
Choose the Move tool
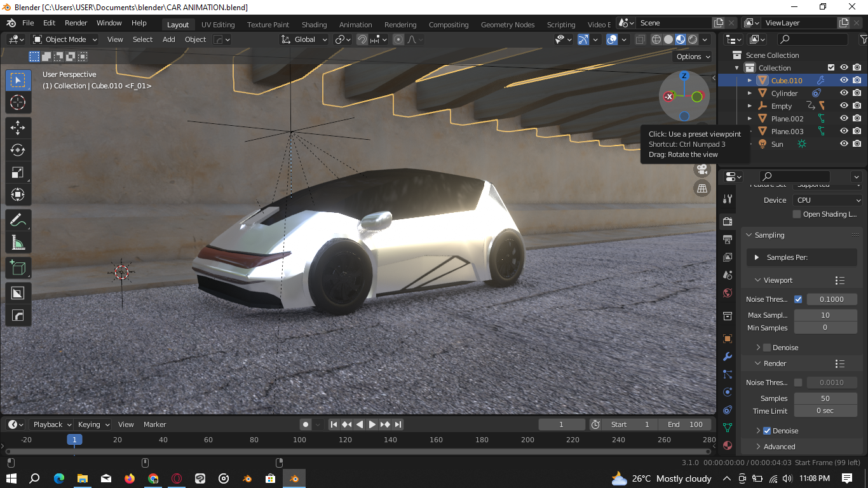tap(18, 128)
